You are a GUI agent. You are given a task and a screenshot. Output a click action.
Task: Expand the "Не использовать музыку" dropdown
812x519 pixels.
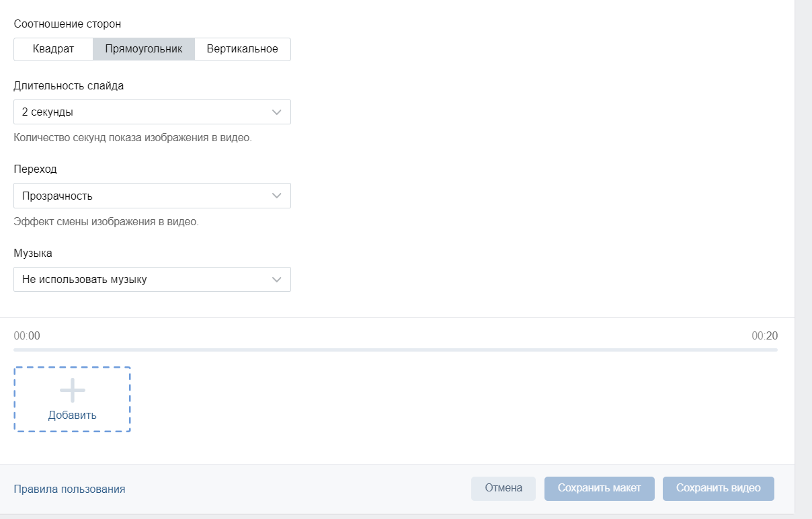tap(152, 280)
